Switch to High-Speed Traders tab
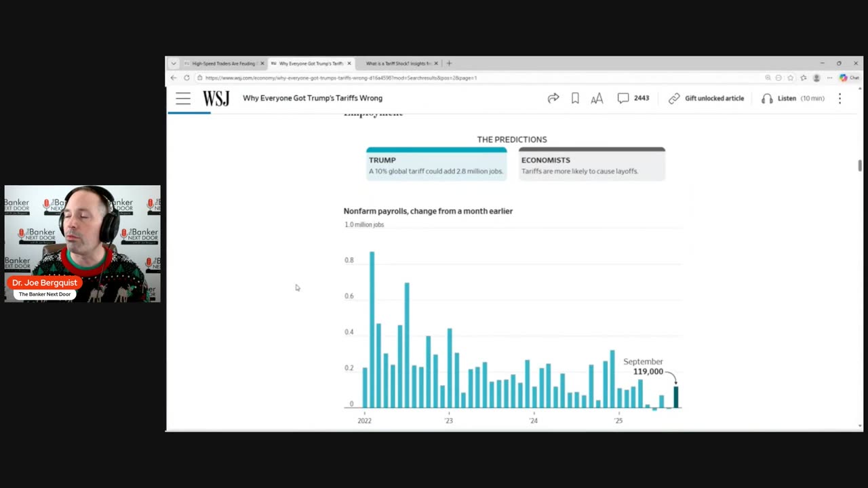The width and height of the screenshot is (868, 488). 223,63
